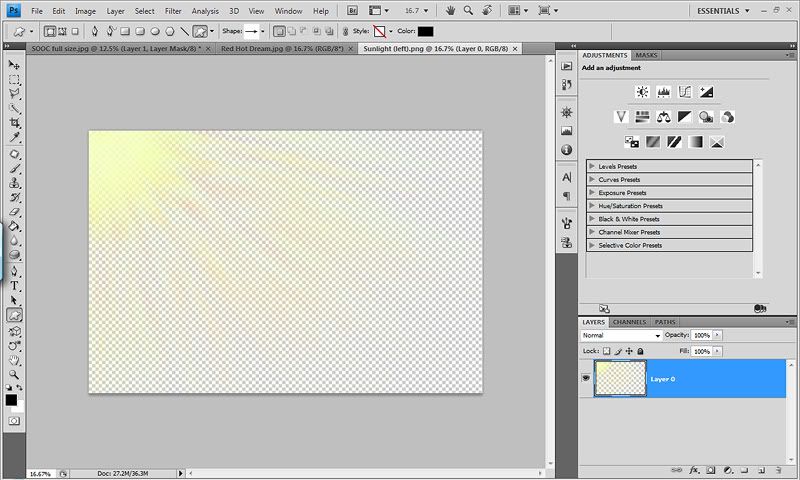Select the Move tool
The image size is (800, 480).
15,65
